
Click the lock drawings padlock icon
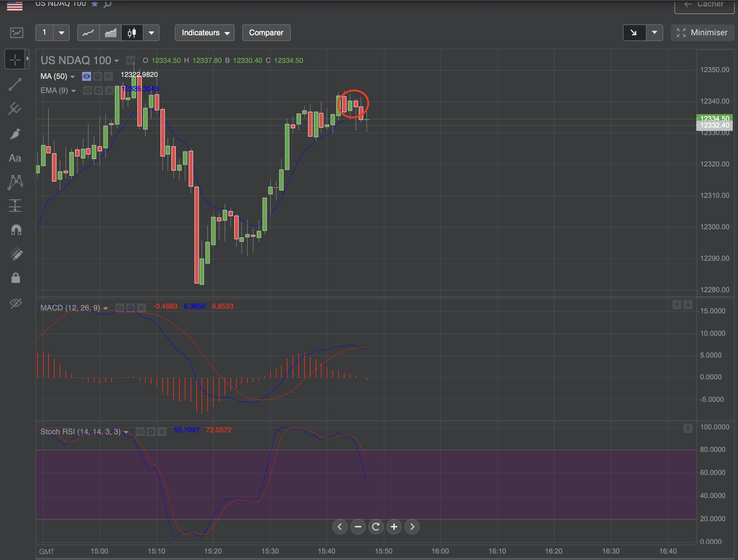pyautogui.click(x=16, y=278)
